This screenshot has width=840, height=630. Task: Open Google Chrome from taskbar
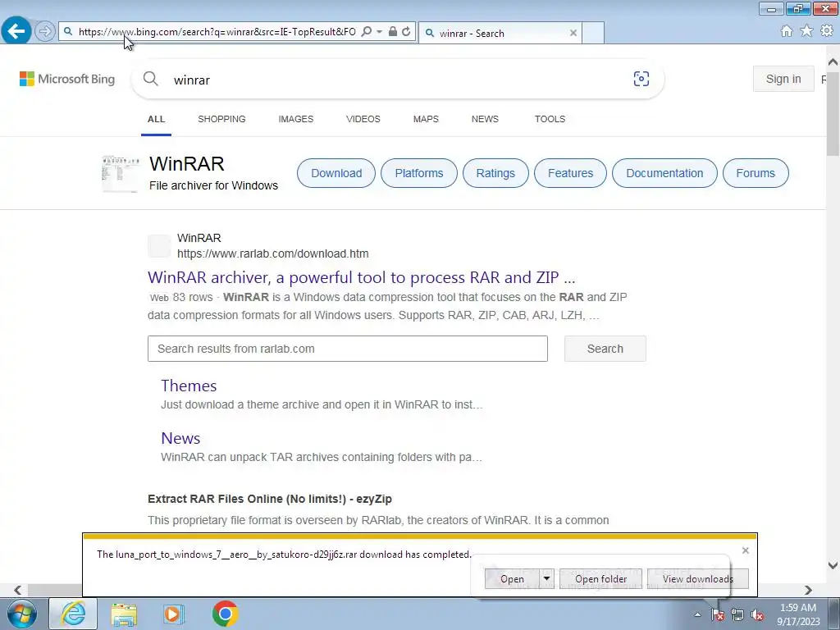pos(225,614)
